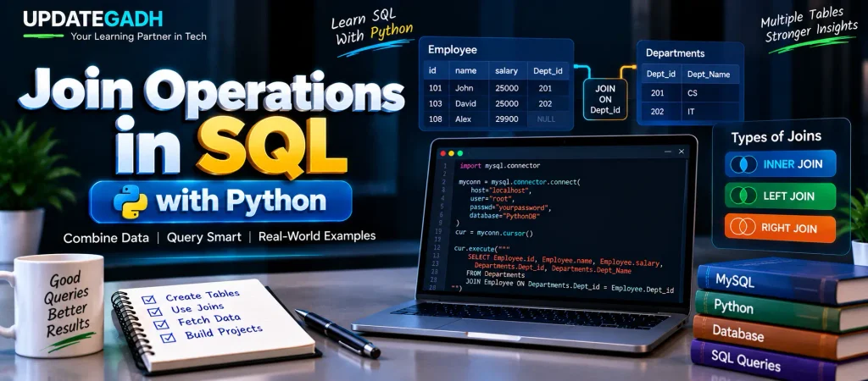Click the UPDATEGADH logo text
Image resolution: width=868 pixels, height=381 pixels.
[x=93, y=19]
